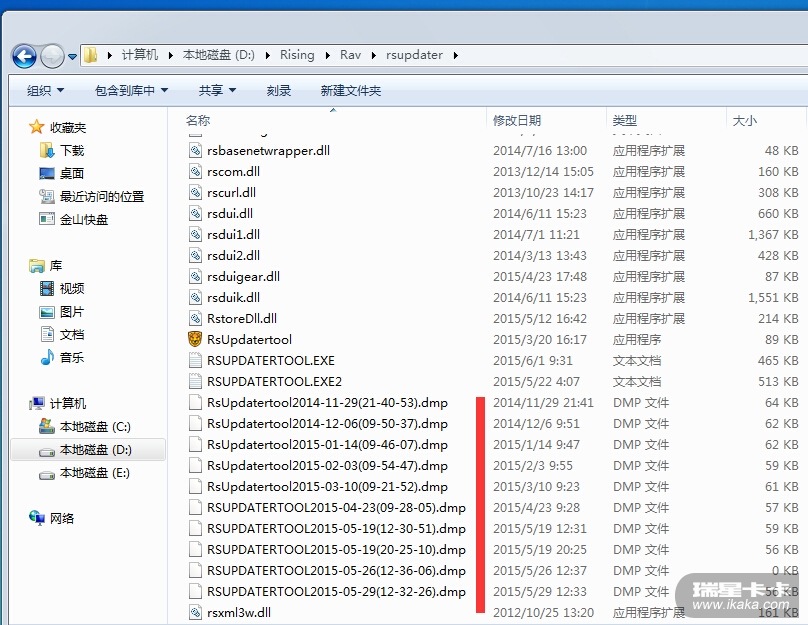This screenshot has height=625, width=808.
Task: Sort by the 类型 column header
Action: 625,121
